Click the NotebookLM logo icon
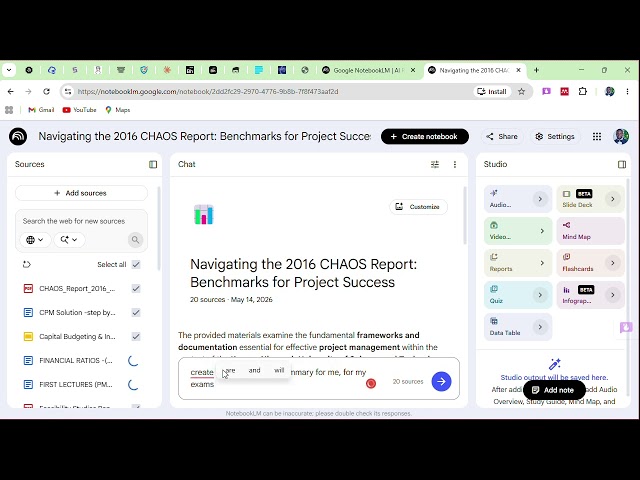640x480 pixels. [18, 136]
